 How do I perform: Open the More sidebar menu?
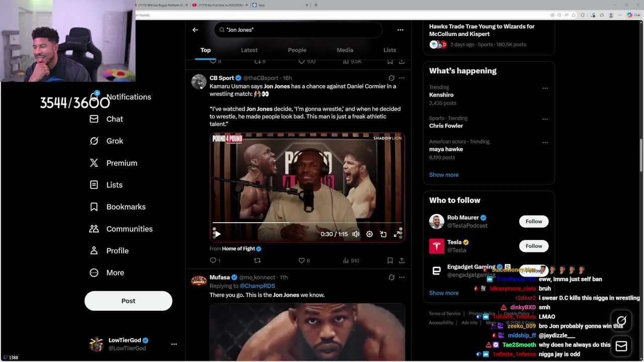pyautogui.click(x=107, y=273)
